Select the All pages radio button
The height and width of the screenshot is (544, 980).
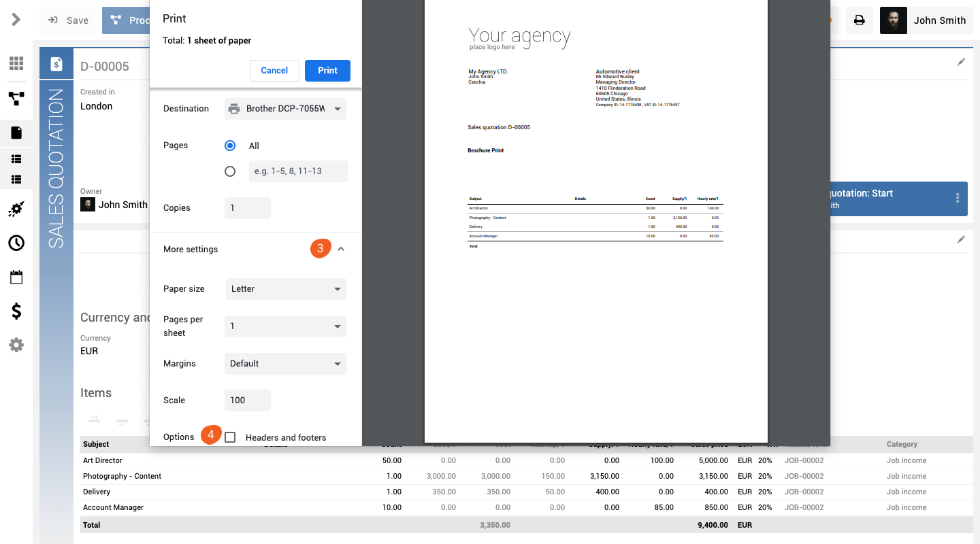[230, 146]
